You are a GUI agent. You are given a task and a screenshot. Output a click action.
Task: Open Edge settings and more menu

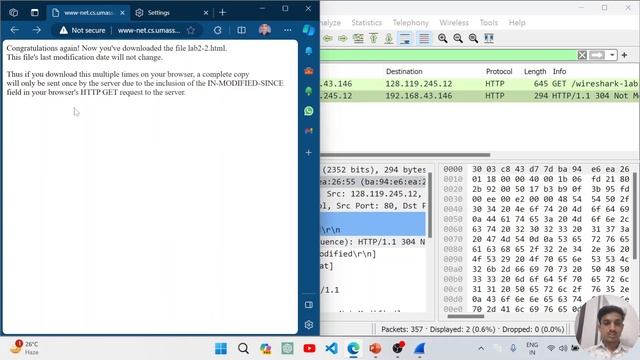click(288, 30)
